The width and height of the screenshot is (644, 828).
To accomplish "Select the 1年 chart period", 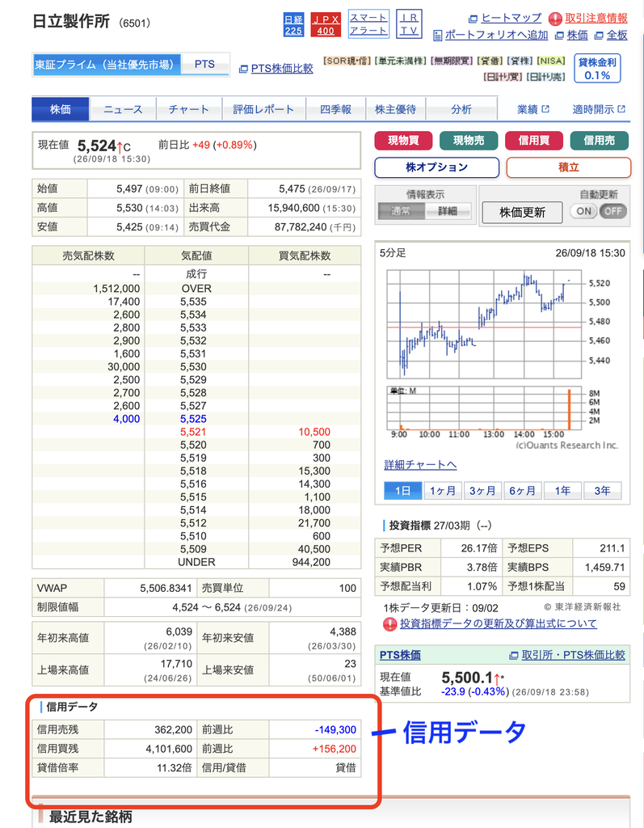I will [x=562, y=491].
